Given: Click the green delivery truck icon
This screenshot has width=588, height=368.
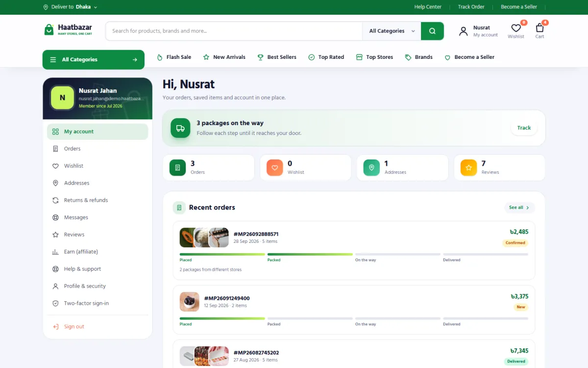Looking at the screenshot, I should 180,128.
